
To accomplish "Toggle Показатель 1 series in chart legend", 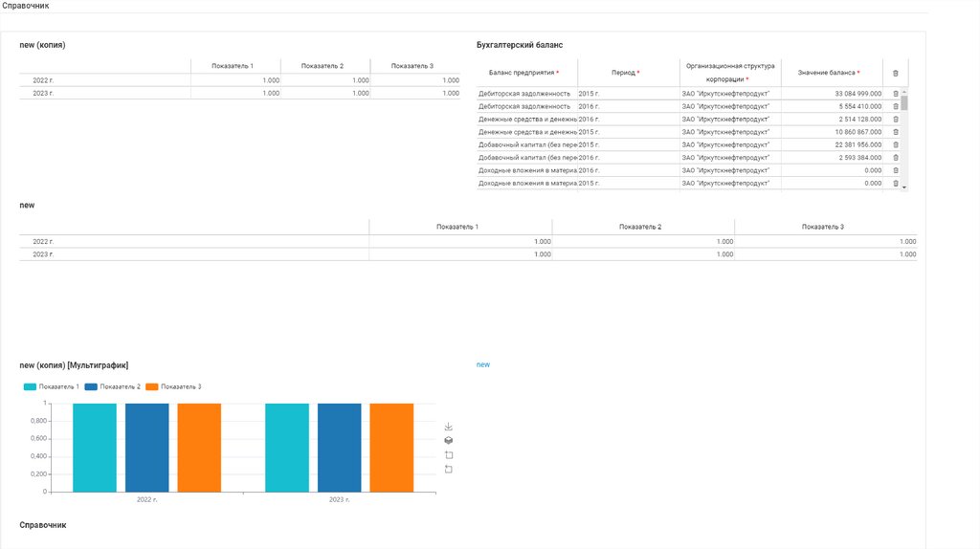I will tap(52, 386).
